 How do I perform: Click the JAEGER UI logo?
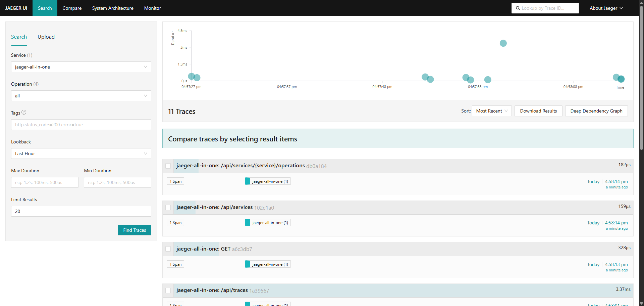pos(16,8)
